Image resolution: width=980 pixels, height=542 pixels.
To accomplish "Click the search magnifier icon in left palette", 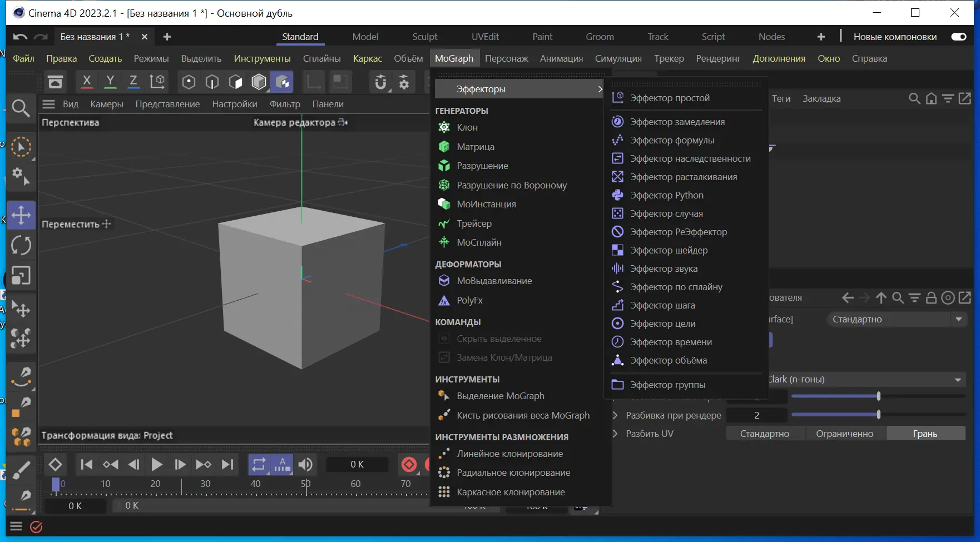I will point(21,108).
